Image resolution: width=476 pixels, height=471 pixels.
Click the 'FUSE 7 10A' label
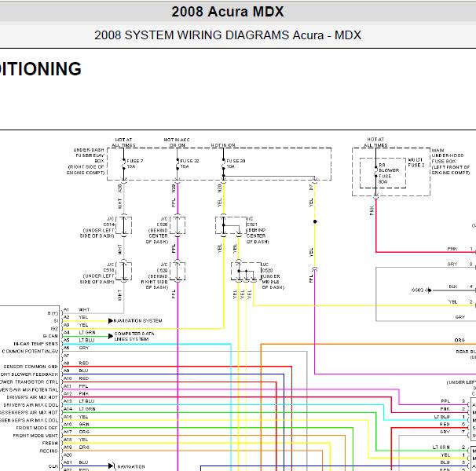[x=135, y=163]
